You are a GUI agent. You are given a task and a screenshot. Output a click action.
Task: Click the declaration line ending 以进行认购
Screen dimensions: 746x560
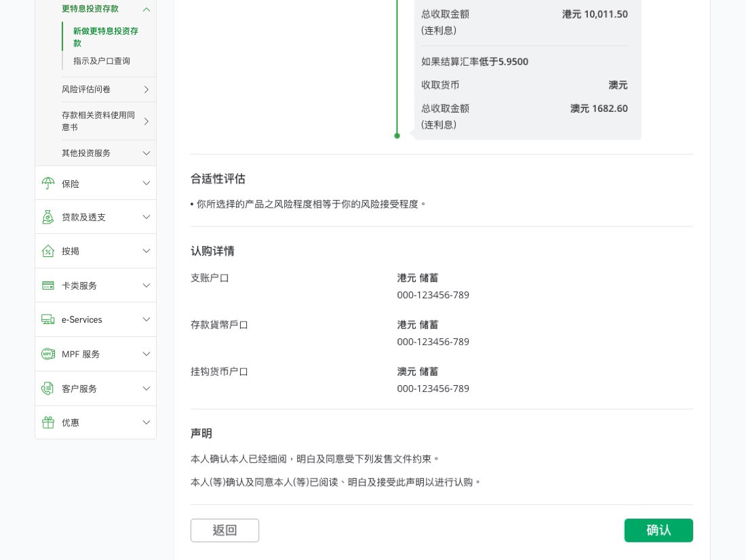(x=336, y=483)
